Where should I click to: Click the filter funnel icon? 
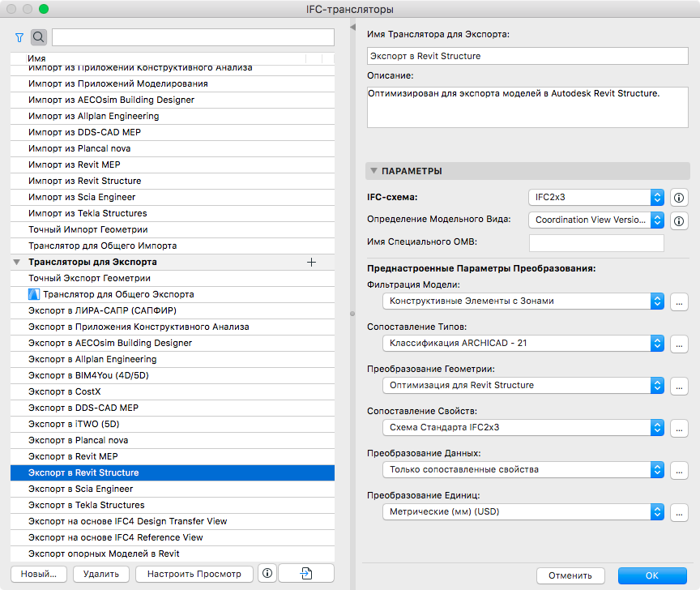click(x=19, y=37)
